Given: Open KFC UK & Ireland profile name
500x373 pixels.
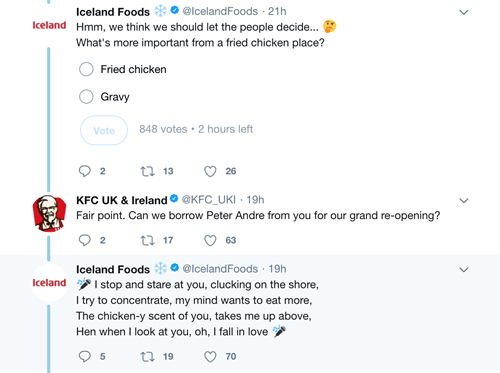Looking at the screenshot, I should pos(122,200).
